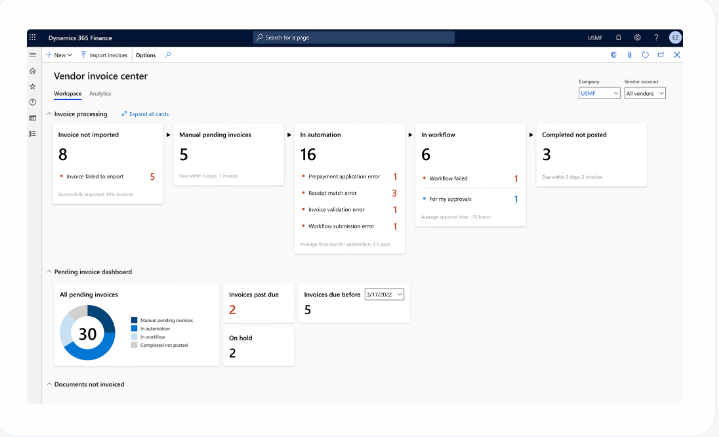Open Favorites star in the sidebar
This screenshot has height=437, width=719.
pyautogui.click(x=33, y=87)
